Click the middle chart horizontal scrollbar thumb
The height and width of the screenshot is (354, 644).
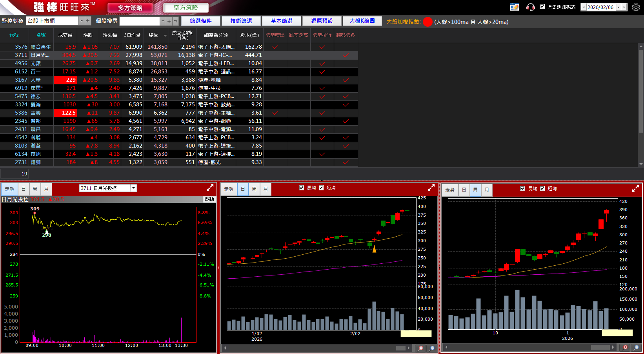pos(400,348)
